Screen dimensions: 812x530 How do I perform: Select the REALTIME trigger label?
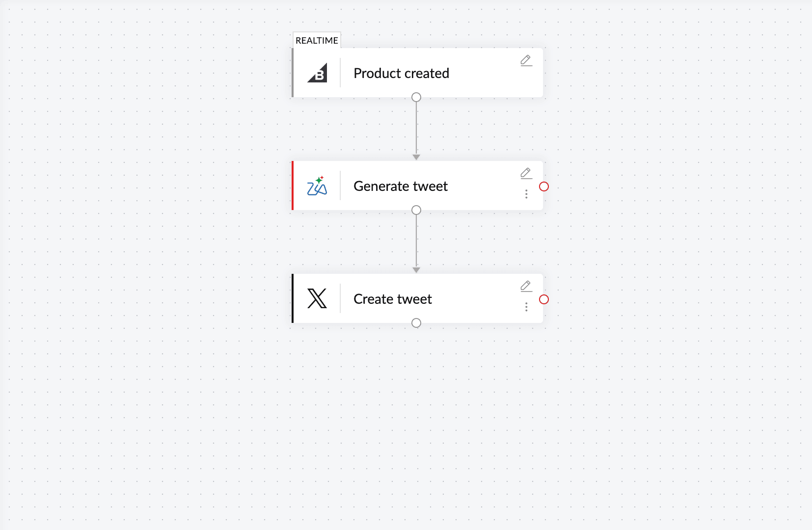tap(317, 40)
